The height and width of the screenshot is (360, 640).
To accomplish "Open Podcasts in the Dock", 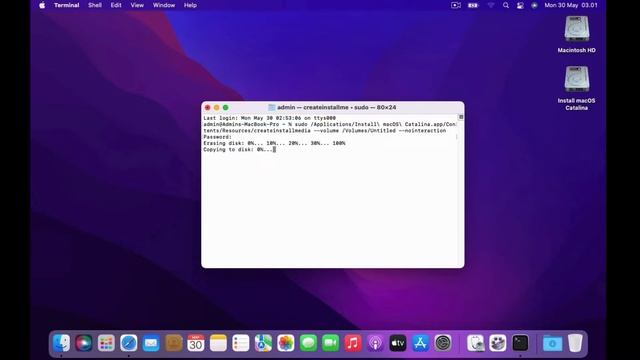I will click(x=376, y=343).
